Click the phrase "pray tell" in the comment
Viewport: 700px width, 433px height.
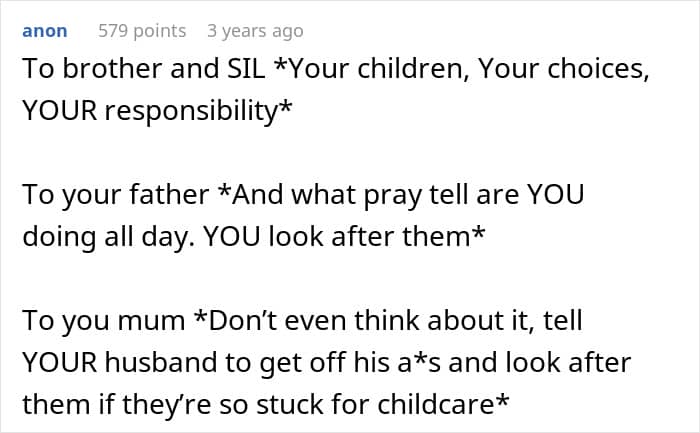(421, 195)
